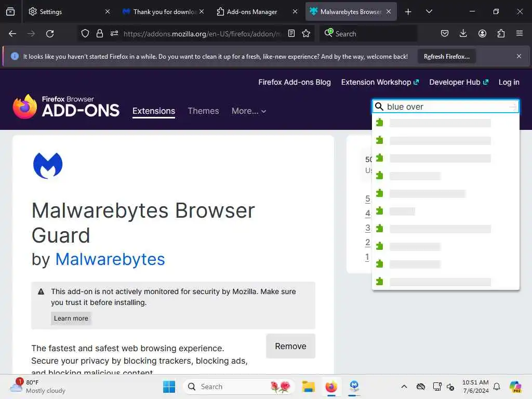Open the Firefox View tab list icon
The height and width of the screenshot is (399, 532).
coord(10,11)
